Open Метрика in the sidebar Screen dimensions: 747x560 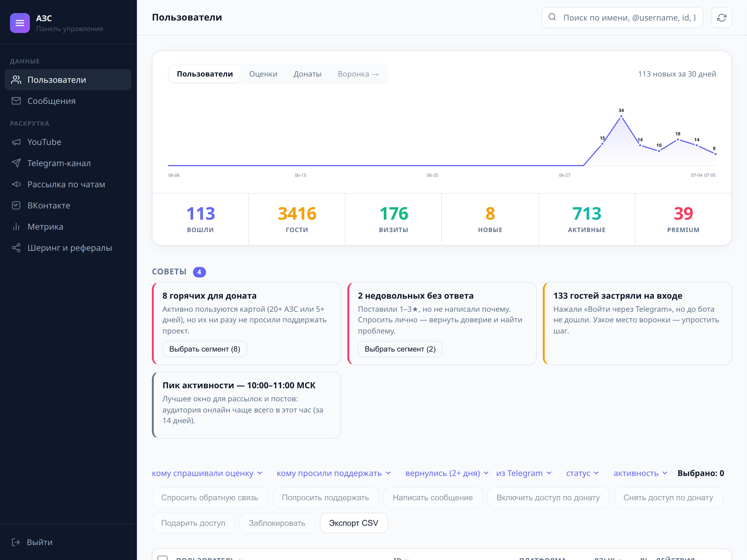pyautogui.click(x=68, y=226)
